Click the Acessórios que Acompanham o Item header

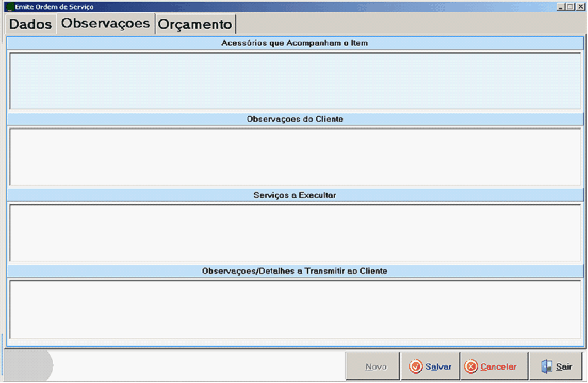(x=295, y=43)
